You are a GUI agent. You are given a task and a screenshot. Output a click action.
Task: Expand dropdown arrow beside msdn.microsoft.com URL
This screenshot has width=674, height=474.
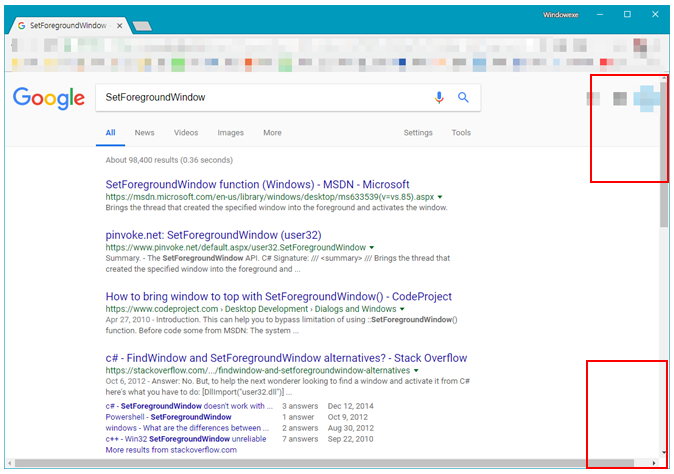[440, 197]
